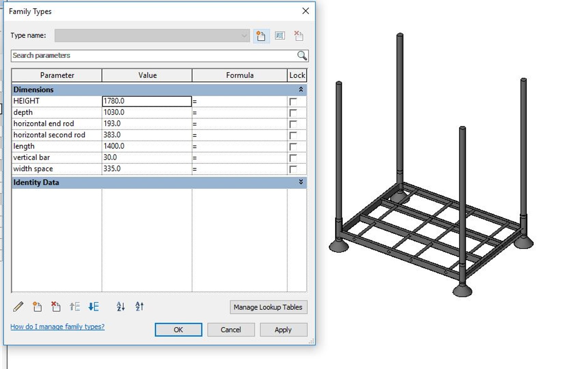Sort parameters in ascending order
The height and width of the screenshot is (369, 588).
tap(121, 306)
